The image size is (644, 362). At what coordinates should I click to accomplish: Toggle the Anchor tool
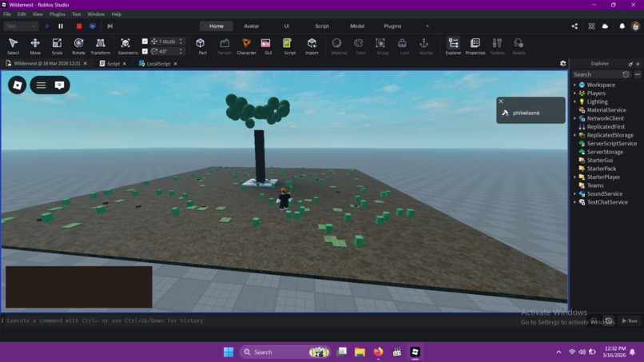426,46
